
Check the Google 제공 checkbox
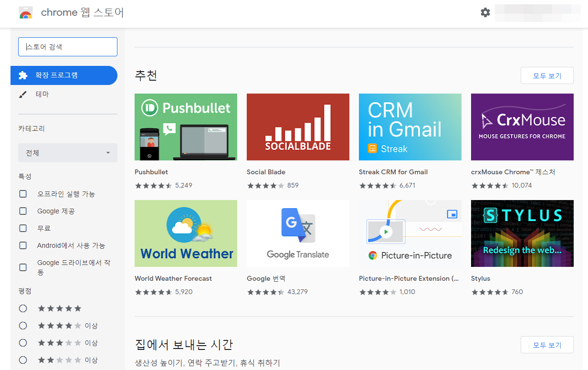(x=23, y=211)
